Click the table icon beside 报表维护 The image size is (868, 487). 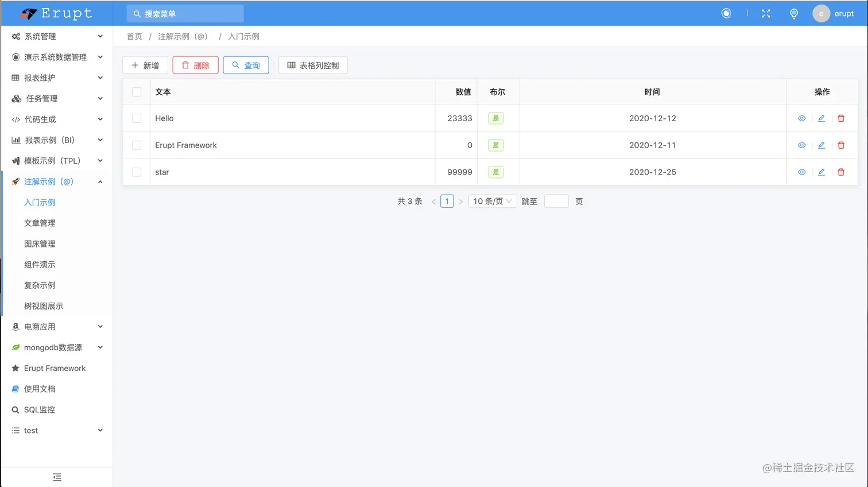(15, 78)
